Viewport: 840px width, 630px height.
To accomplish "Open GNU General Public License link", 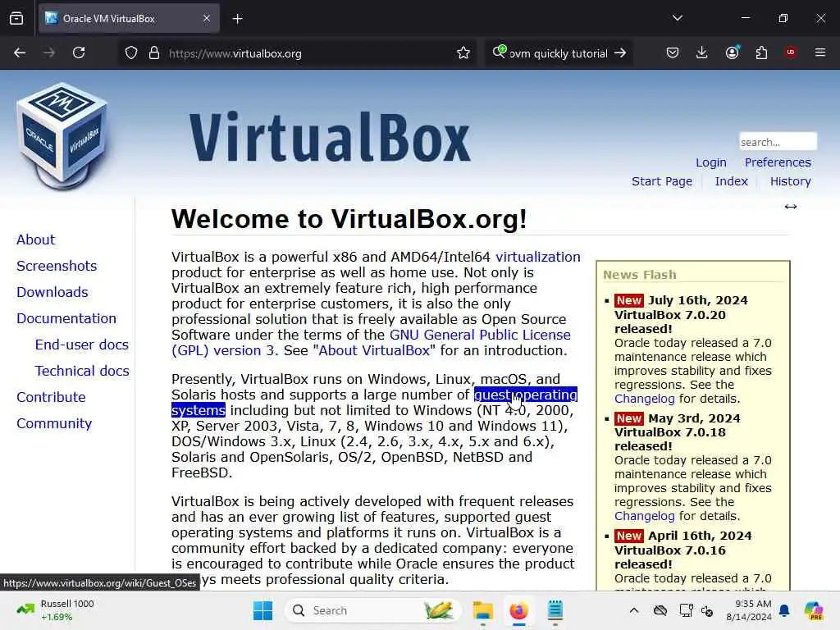I will coord(480,335).
